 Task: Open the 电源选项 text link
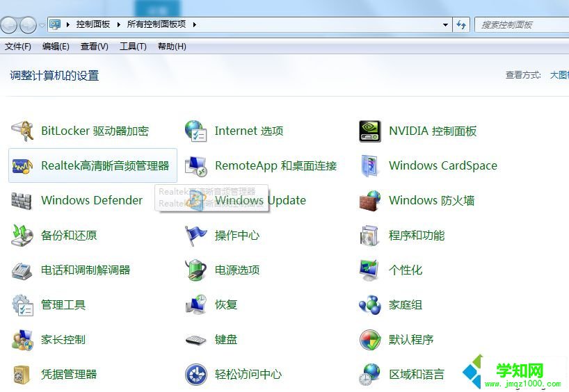(x=237, y=270)
